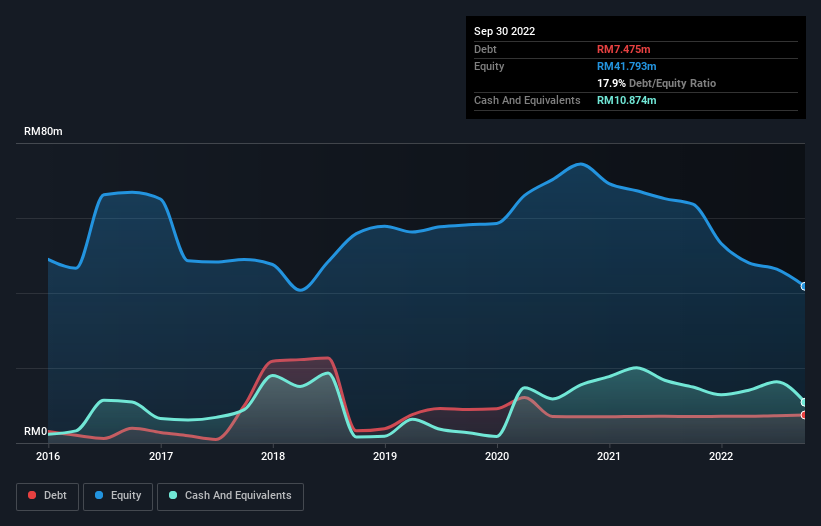Click the blue Equity legend dot
Image resolution: width=821 pixels, height=526 pixels.
pos(99,495)
